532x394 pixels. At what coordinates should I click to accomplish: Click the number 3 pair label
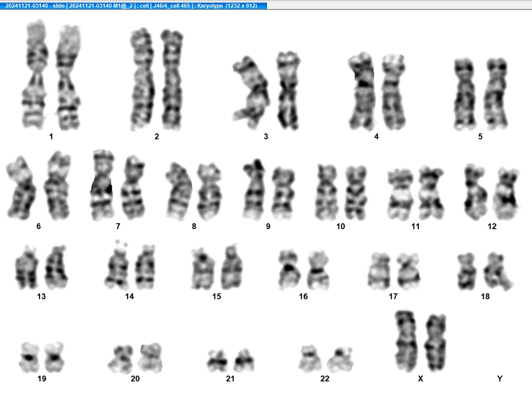point(266,137)
